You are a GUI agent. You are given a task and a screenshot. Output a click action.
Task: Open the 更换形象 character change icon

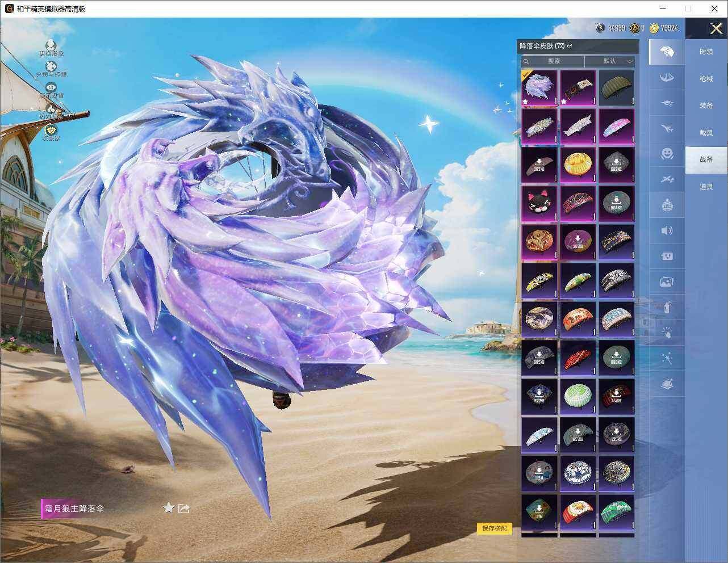click(x=51, y=45)
